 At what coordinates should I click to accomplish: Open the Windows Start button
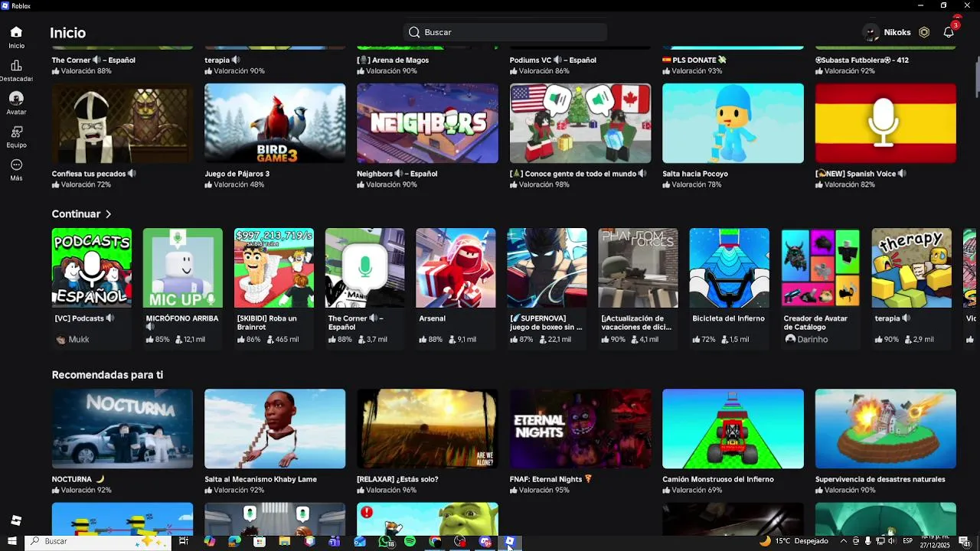tap(11, 542)
